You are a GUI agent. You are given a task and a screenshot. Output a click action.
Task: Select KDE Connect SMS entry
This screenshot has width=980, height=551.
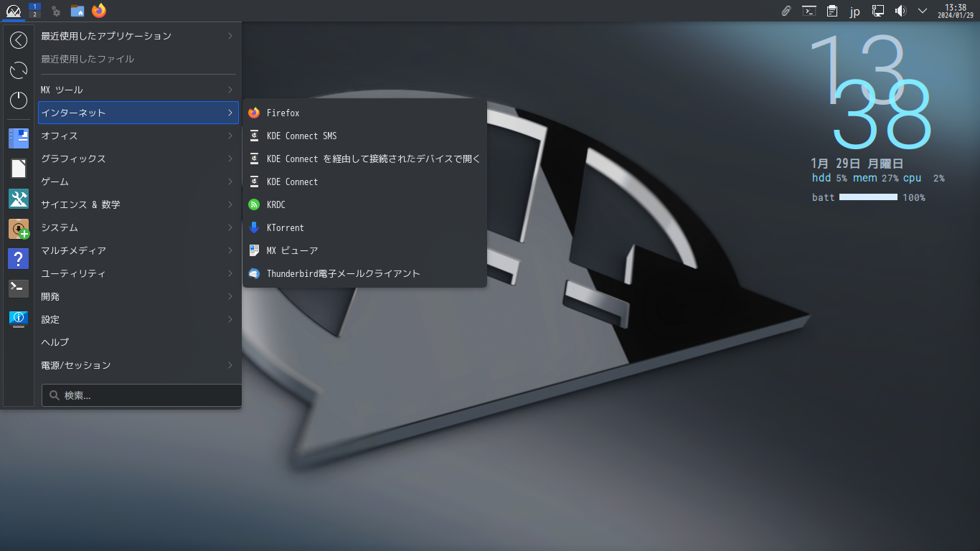pyautogui.click(x=364, y=136)
